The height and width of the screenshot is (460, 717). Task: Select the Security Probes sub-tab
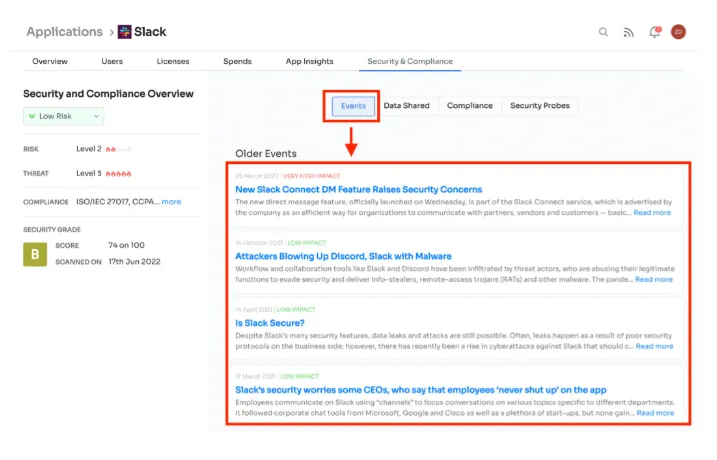click(x=540, y=106)
